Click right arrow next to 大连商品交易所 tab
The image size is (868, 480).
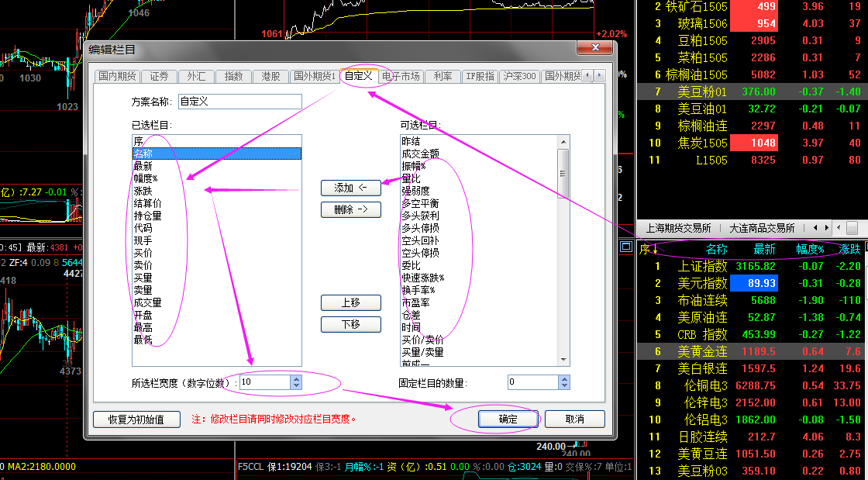tap(828, 228)
